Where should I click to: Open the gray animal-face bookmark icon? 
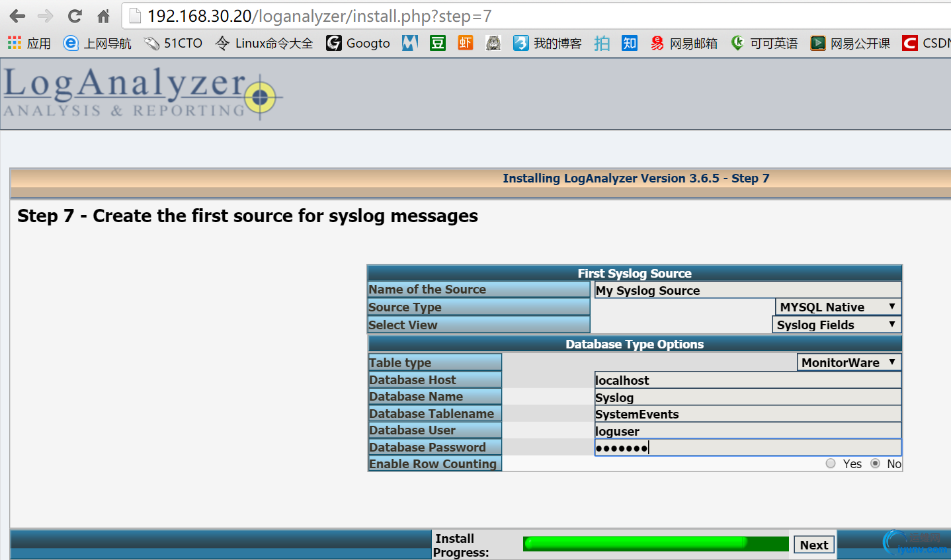tap(493, 44)
